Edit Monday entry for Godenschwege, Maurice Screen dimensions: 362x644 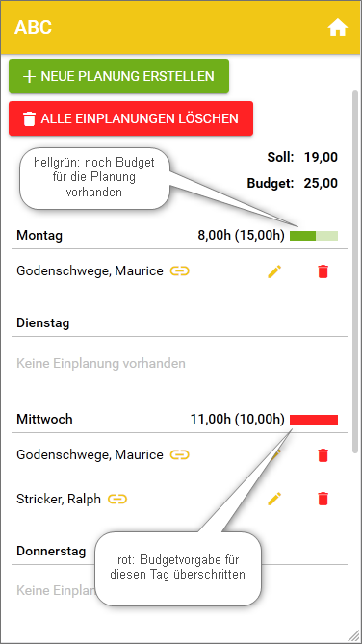point(275,271)
